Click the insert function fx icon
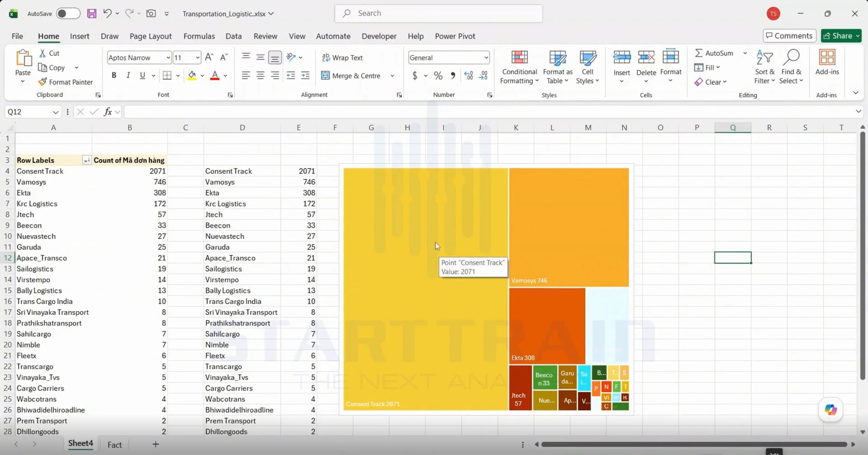 click(x=108, y=112)
